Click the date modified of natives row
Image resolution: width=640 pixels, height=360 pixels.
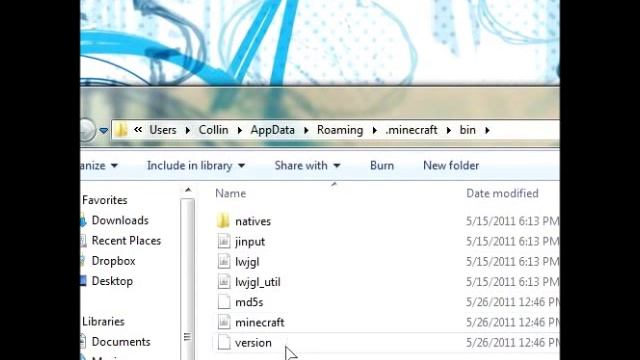pyautogui.click(x=512, y=221)
